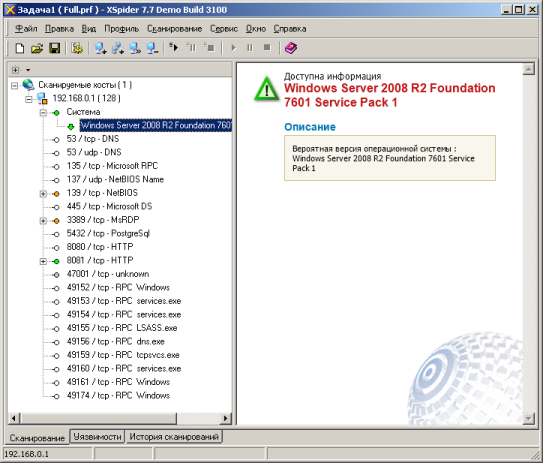Open the Вид menu
Image resolution: width=543 pixels, height=463 pixels.
coord(89,29)
